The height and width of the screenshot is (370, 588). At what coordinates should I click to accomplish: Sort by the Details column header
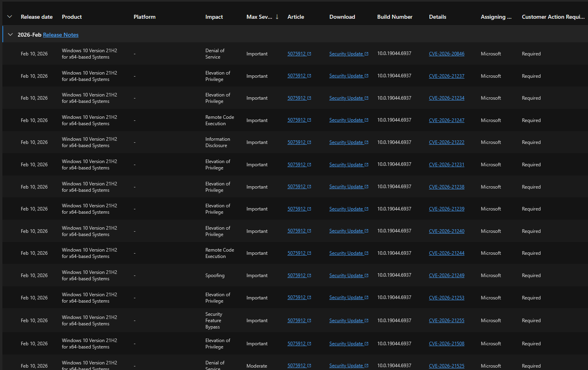pos(438,17)
